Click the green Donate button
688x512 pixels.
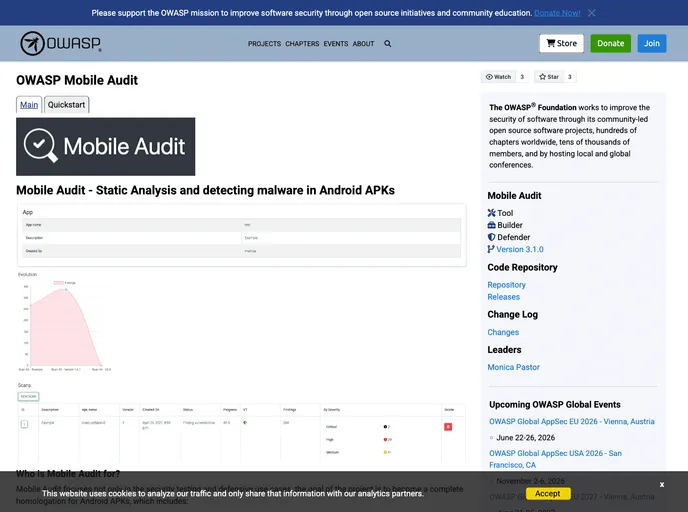(610, 43)
